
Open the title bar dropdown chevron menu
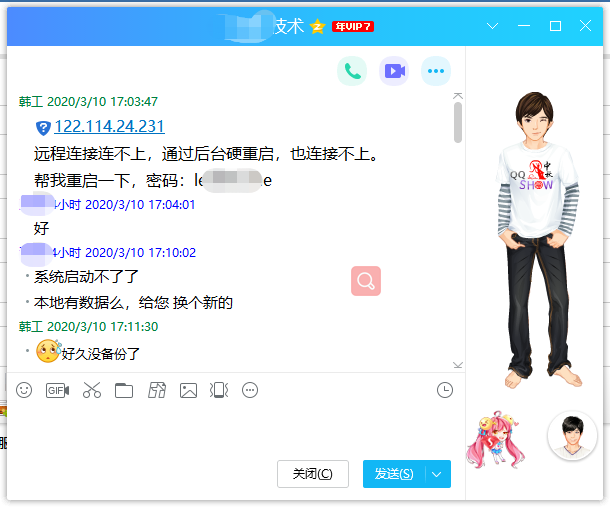[x=493, y=26]
